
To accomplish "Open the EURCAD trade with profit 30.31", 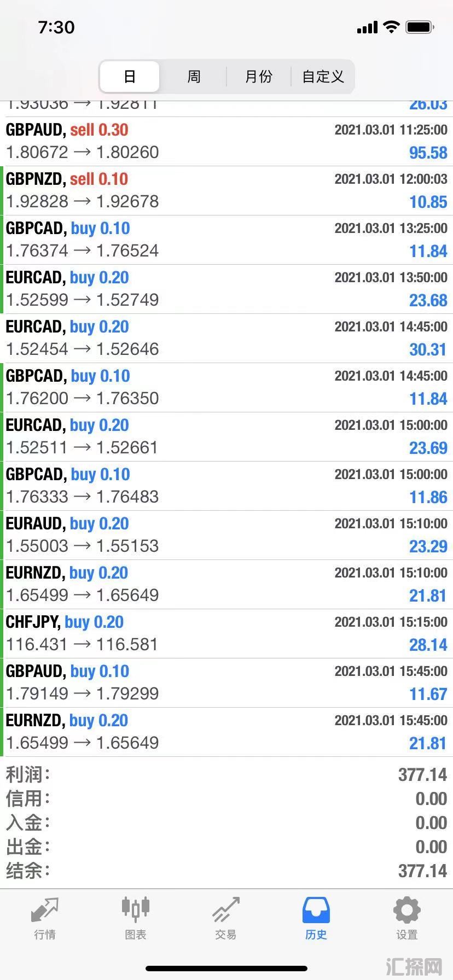I will point(226,339).
